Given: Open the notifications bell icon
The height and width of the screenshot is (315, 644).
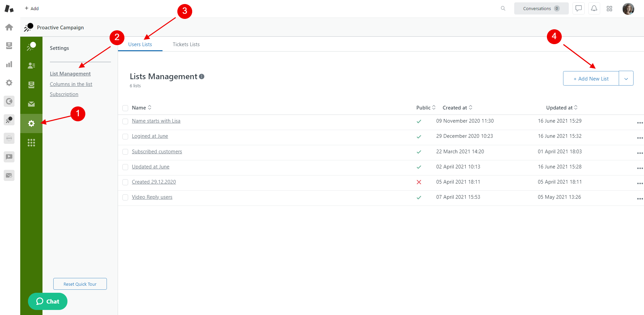Looking at the screenshot, I should tap(594, 8).
